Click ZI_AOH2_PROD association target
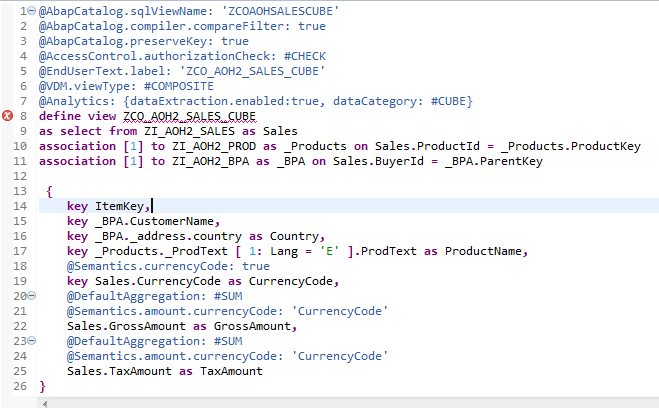Image resolution: width=659 pixels, height=408 pixels. coord(214,146)
